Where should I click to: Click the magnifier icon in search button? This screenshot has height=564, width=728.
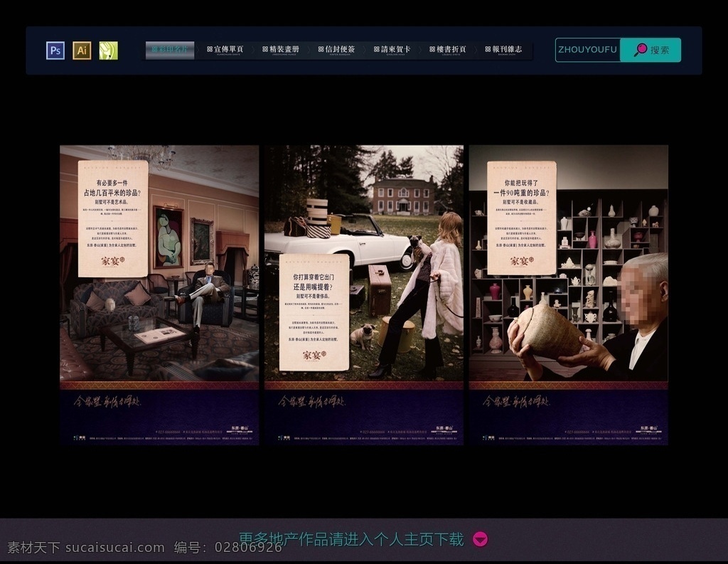(x=641, y=49)
